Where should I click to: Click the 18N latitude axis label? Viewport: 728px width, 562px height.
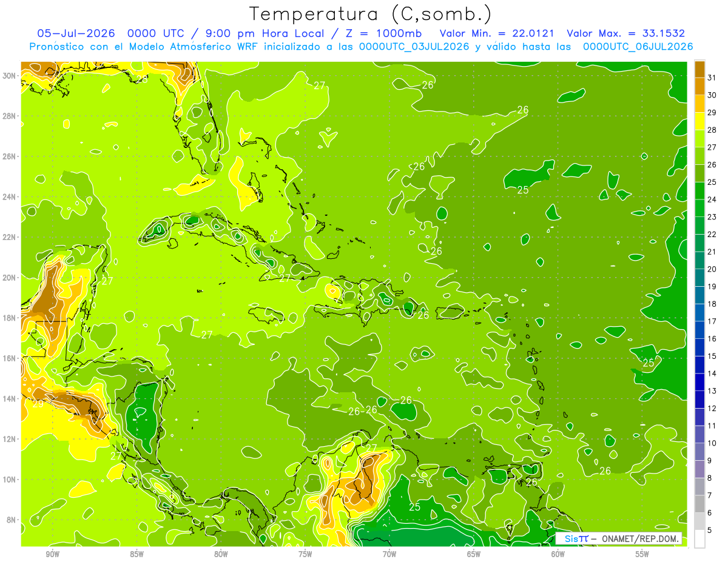tap(10, 318)
